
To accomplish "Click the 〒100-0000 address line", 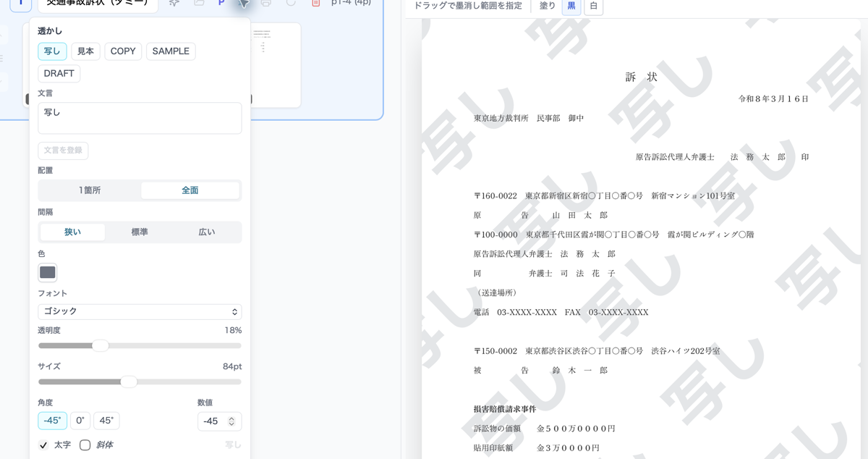I will point(614,235).
